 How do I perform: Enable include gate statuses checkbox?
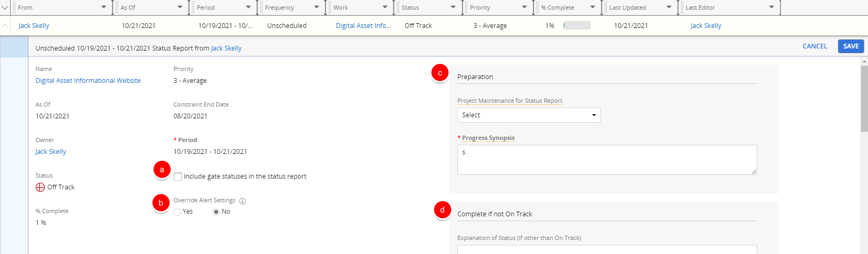178,177
